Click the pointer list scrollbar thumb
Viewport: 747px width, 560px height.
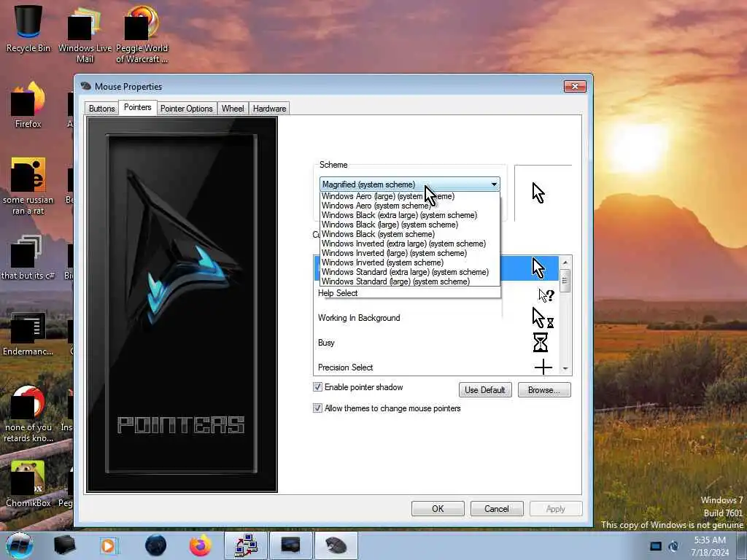click(565, 280)
